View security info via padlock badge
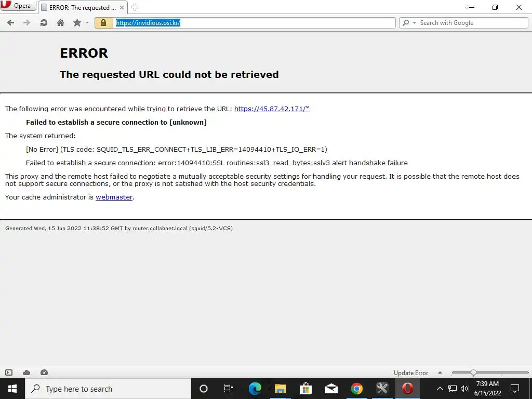Viewport: 532px width, 399px height. click(103, 23)
